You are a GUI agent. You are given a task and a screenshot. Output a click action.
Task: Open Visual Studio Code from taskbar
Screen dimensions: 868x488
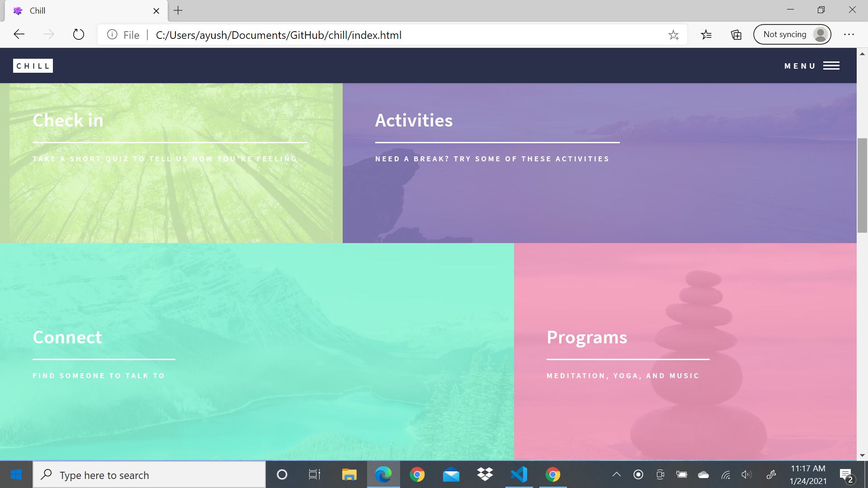click(x=519, y=474)
